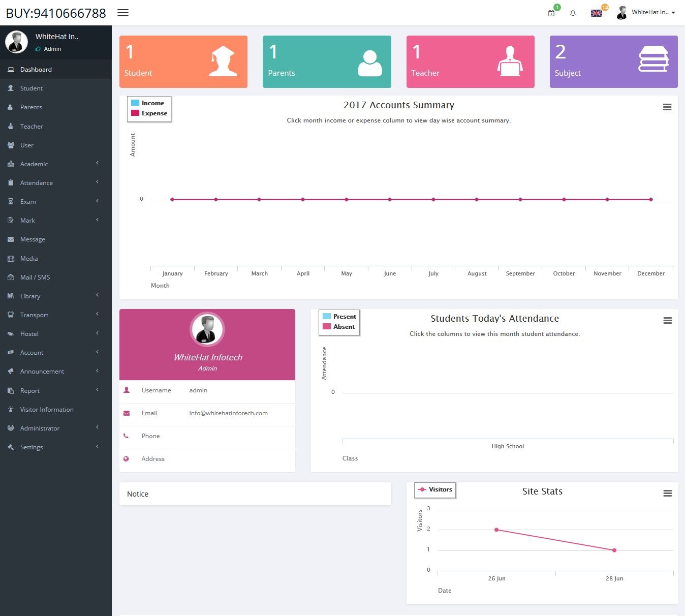Open the Site Stats chart menu icon
This screenshot has height=616, width=685.
pos(668,494)
